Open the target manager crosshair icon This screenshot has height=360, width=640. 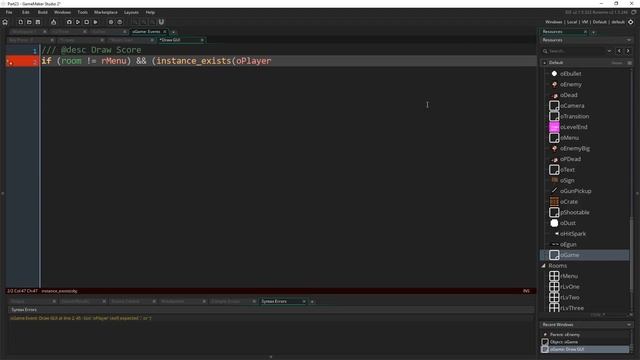click(631, 22)
